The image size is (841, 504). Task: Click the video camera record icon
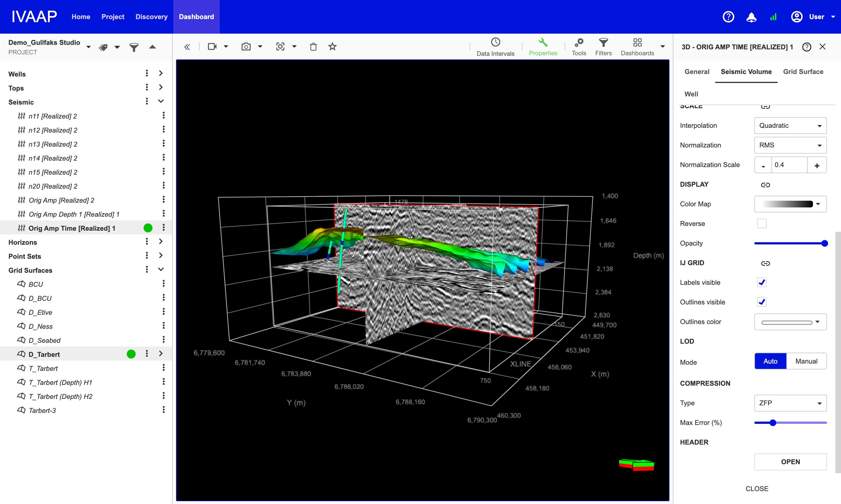[x=212, y=47]
